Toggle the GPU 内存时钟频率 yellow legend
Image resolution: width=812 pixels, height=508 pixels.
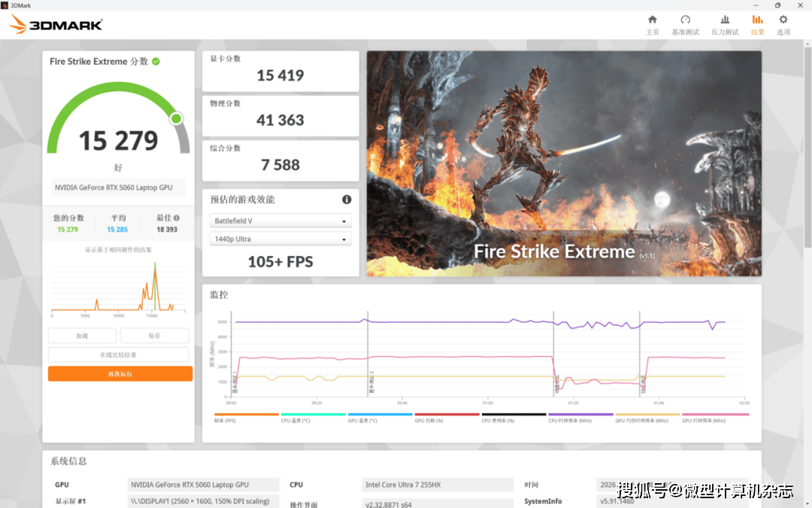coord(647,418)
